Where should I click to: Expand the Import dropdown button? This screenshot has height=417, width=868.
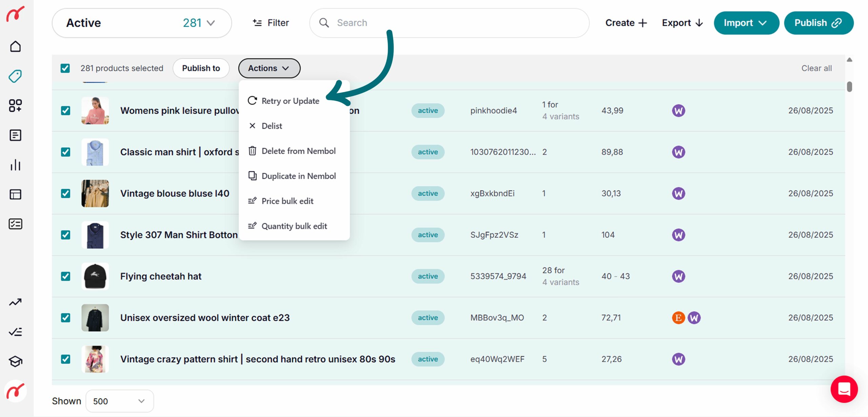(746, 23)
